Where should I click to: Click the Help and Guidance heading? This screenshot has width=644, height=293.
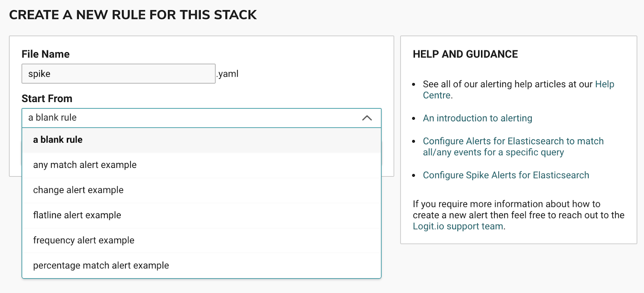(465, 54)
